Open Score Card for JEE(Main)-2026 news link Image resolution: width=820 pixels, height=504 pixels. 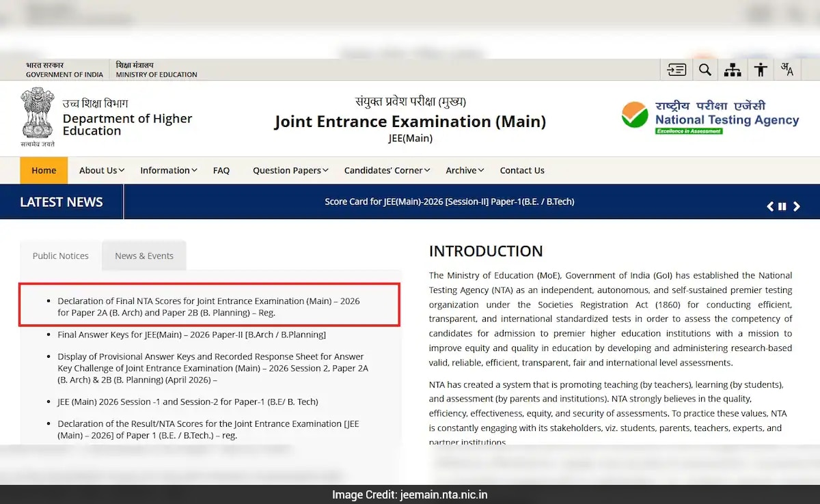[x=450, y=202]
